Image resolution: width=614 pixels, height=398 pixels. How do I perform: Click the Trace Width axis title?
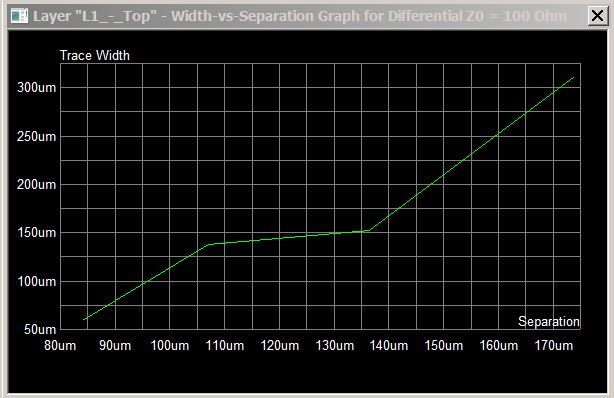[94, 56]
